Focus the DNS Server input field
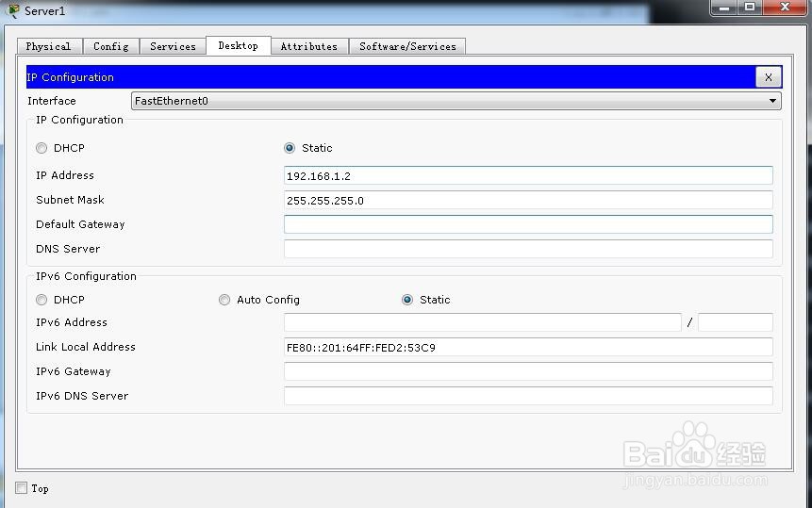Screen dimensions: 812x508 [x=528, y=249]
